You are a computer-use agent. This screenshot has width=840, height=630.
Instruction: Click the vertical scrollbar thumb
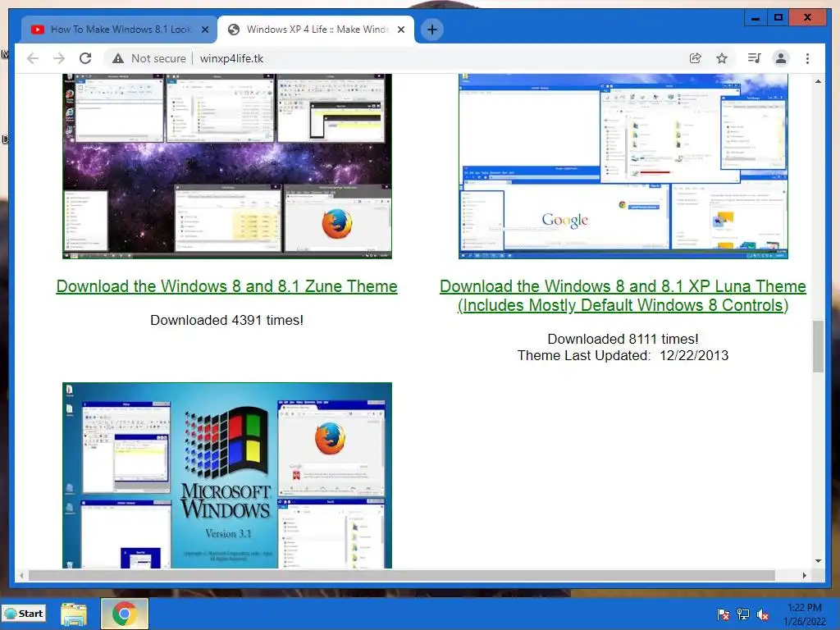tap(818, 346)
